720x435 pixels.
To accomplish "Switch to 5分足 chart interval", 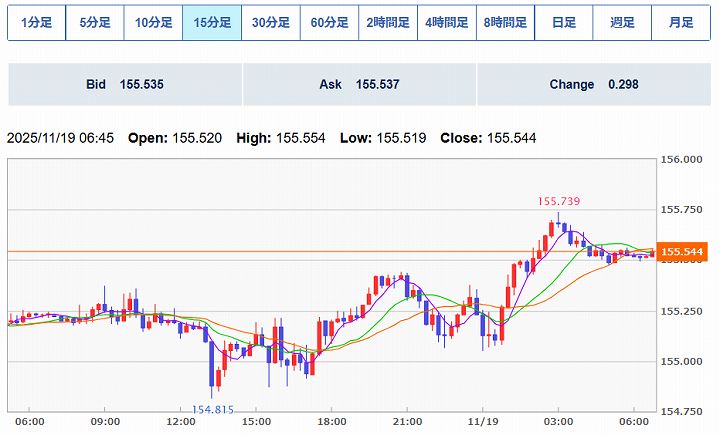I will [95, 23].
